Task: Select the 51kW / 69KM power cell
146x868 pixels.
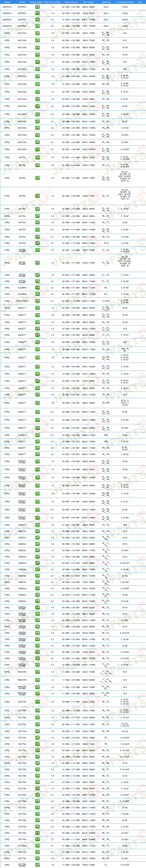Action: pos(88,717)
